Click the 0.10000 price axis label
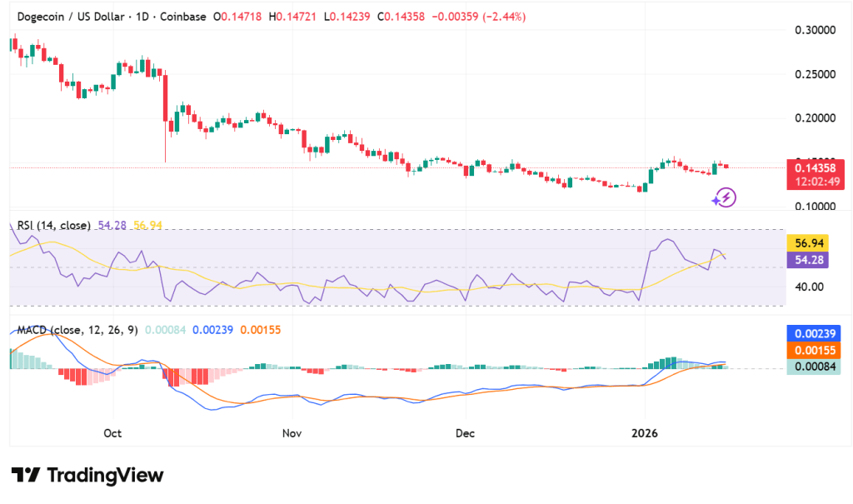The image size is (853, 504). (x=815, y=207)
